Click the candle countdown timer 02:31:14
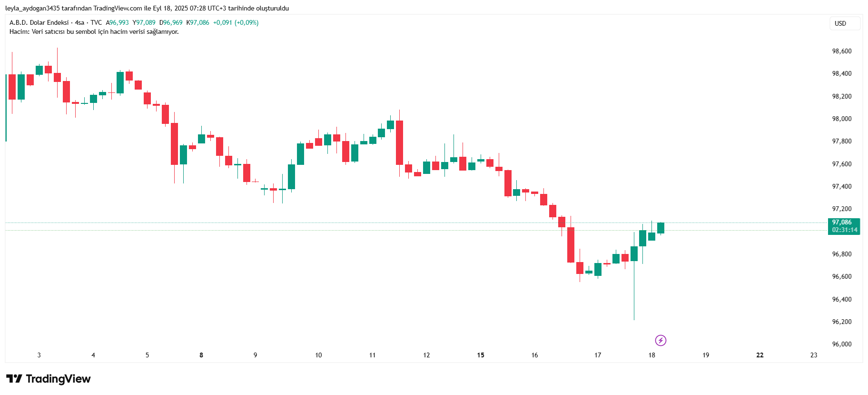 pos(845,230)
